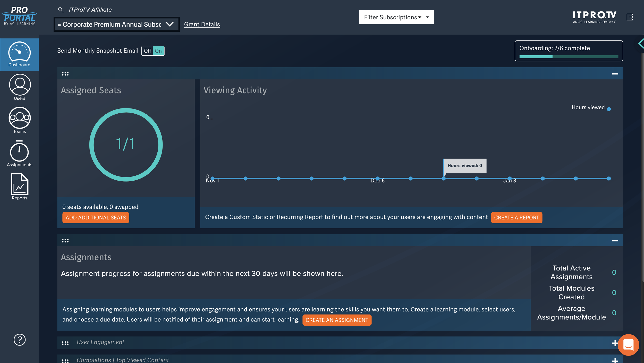Grab the Assigned Seats panel drag handle
Image resolution: width=644 pixels, height=363 pixels.
coord(65,74)
